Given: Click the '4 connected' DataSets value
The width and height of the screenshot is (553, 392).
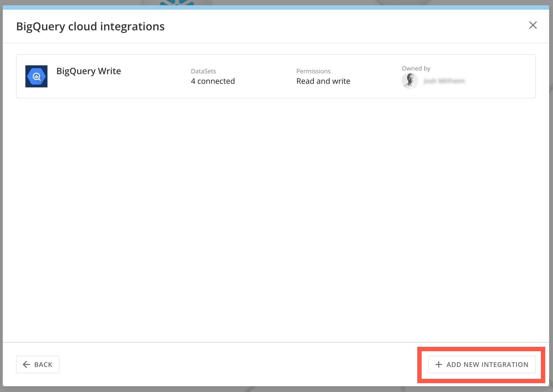Looking at the screenshot, I should (213, 81).
